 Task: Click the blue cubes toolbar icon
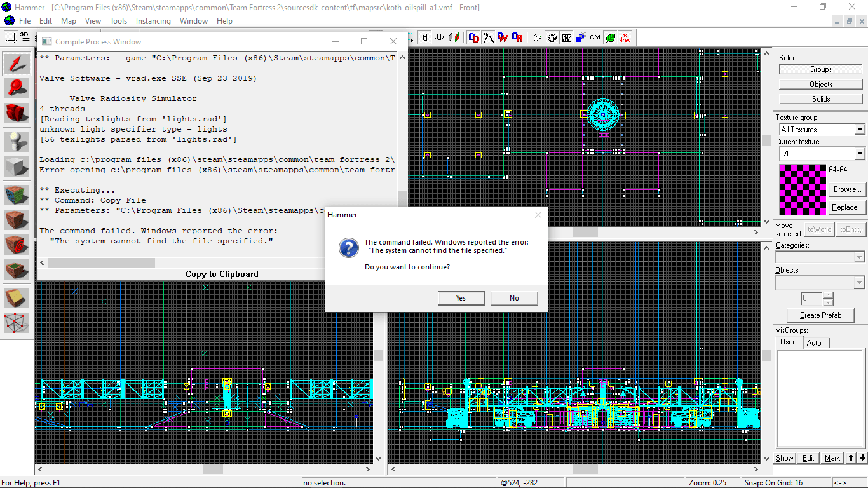(x=580, y=37)
